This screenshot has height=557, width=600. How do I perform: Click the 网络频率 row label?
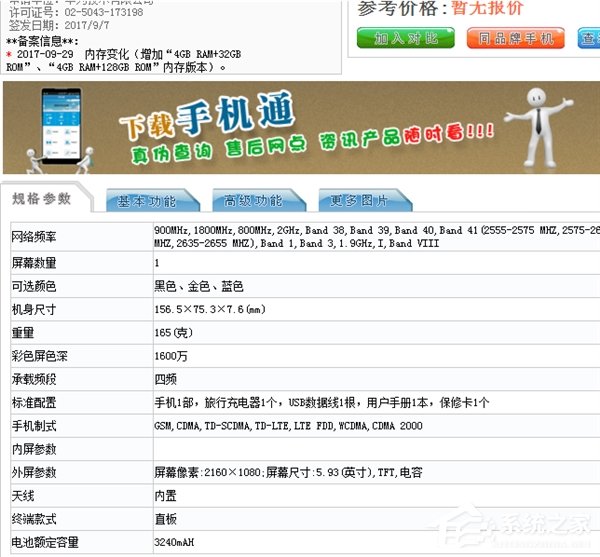click(x=34, y=237)
